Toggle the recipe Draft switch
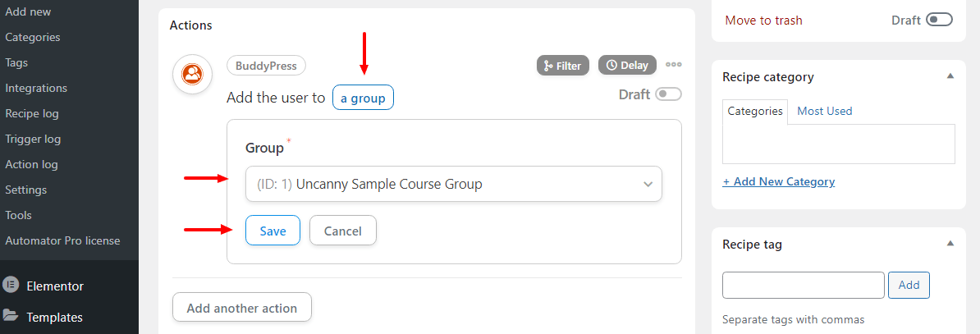Viewport: 980px width, 334px height. 940,20
